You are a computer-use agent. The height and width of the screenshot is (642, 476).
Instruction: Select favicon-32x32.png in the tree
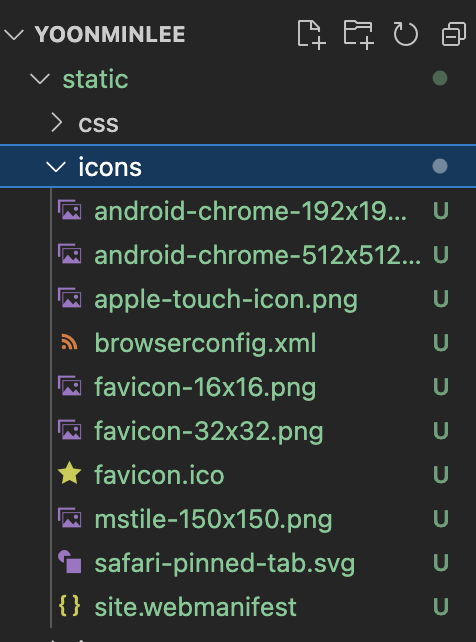click(x=238, y=431)
